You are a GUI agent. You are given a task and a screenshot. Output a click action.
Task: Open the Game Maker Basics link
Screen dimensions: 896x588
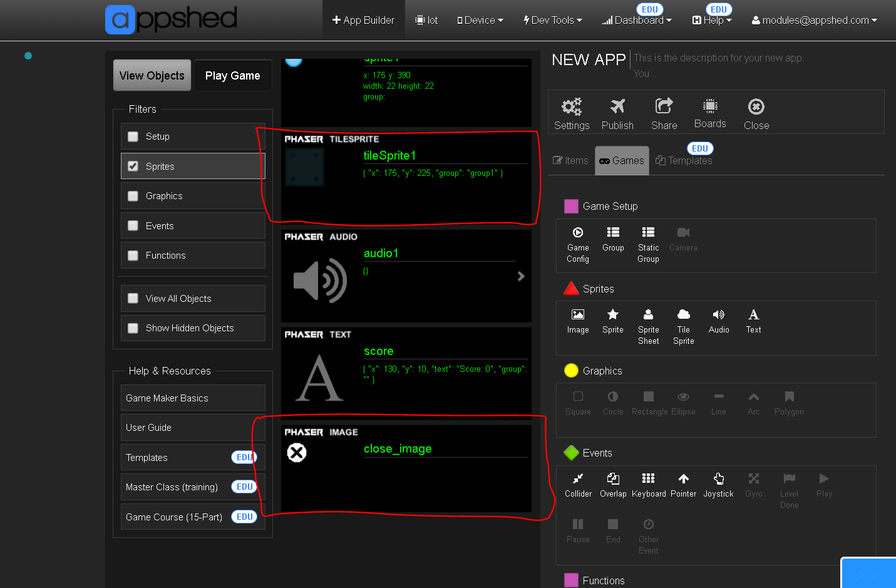tap(193, 398)
